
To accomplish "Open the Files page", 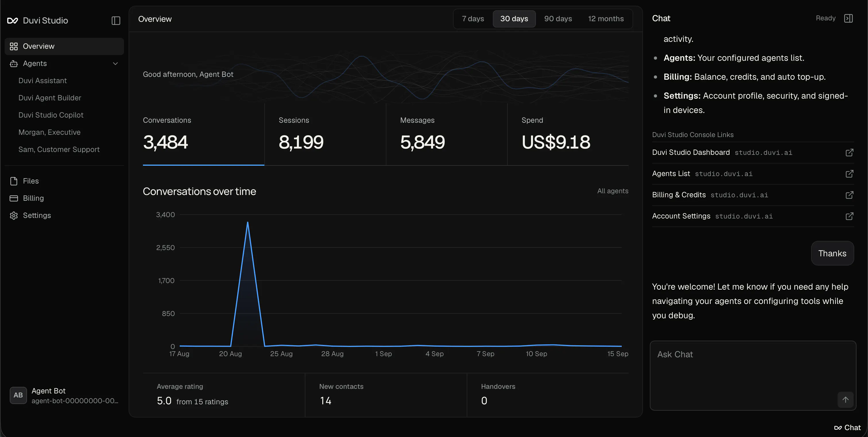I will [x=64, y=181].
